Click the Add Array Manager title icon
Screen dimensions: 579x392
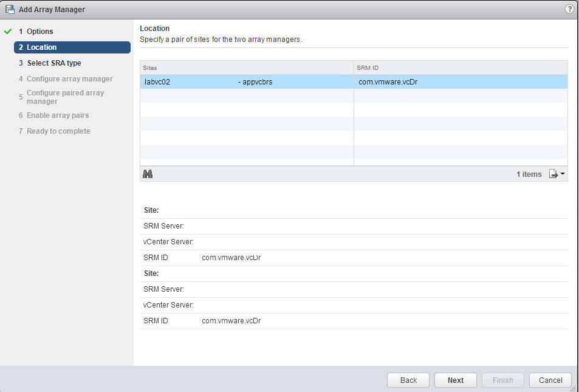tap(10, 9)
